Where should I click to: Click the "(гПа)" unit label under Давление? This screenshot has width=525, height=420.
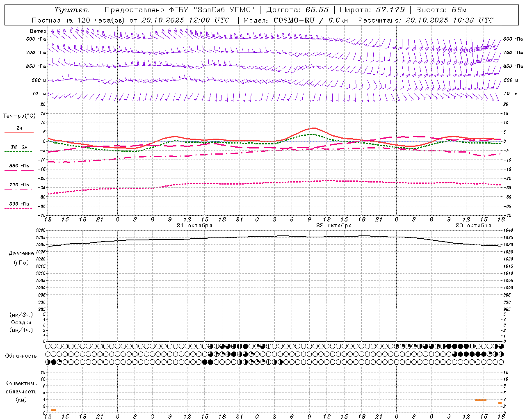pos(21,263)
